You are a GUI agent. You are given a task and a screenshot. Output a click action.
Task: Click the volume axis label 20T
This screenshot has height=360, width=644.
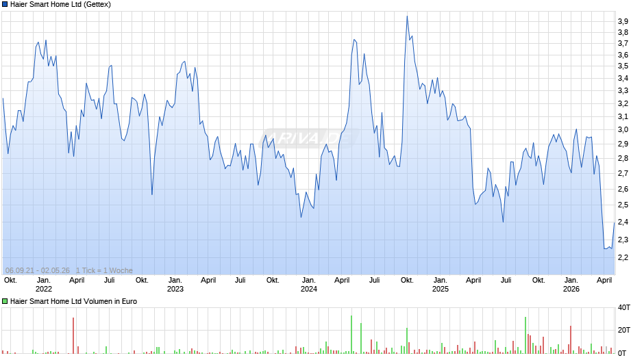[624, 330]
